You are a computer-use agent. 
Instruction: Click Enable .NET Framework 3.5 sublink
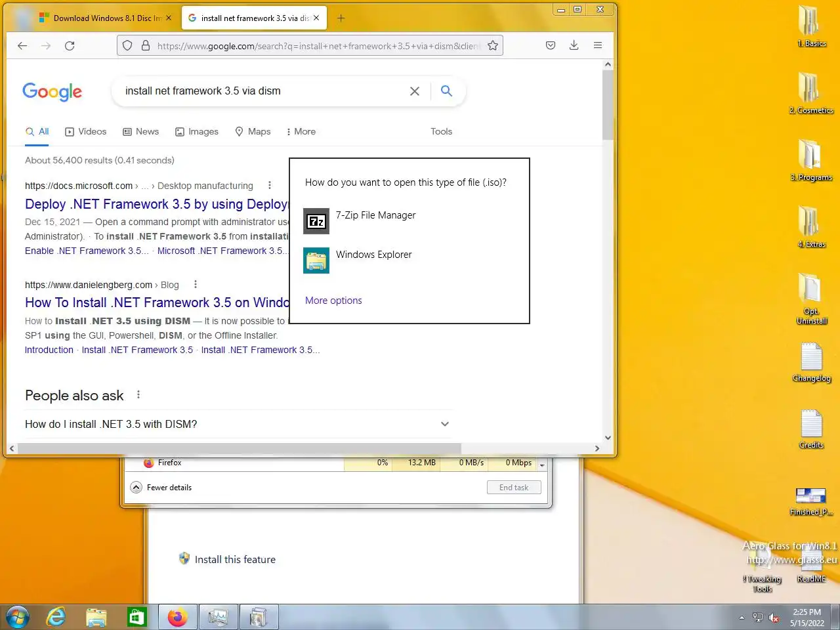pos(87,251)
